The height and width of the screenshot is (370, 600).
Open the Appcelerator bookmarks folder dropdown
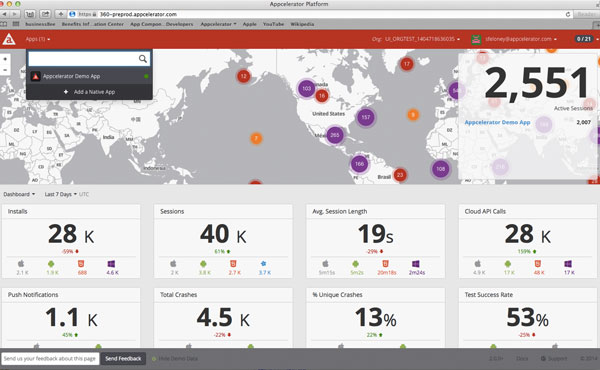pyautogui.click(x=218, y=24)
